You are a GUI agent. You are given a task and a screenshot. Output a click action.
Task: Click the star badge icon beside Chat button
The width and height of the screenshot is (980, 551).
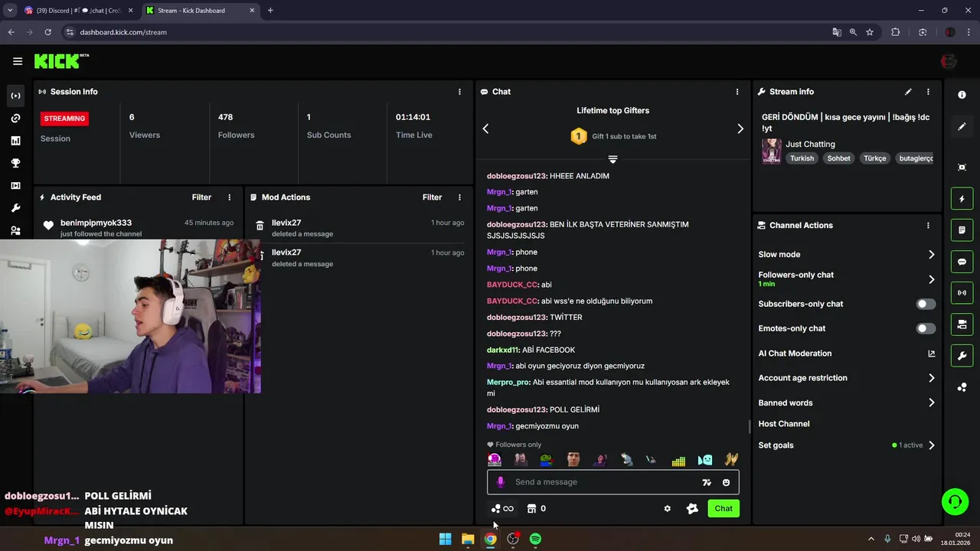click(692, 508)
